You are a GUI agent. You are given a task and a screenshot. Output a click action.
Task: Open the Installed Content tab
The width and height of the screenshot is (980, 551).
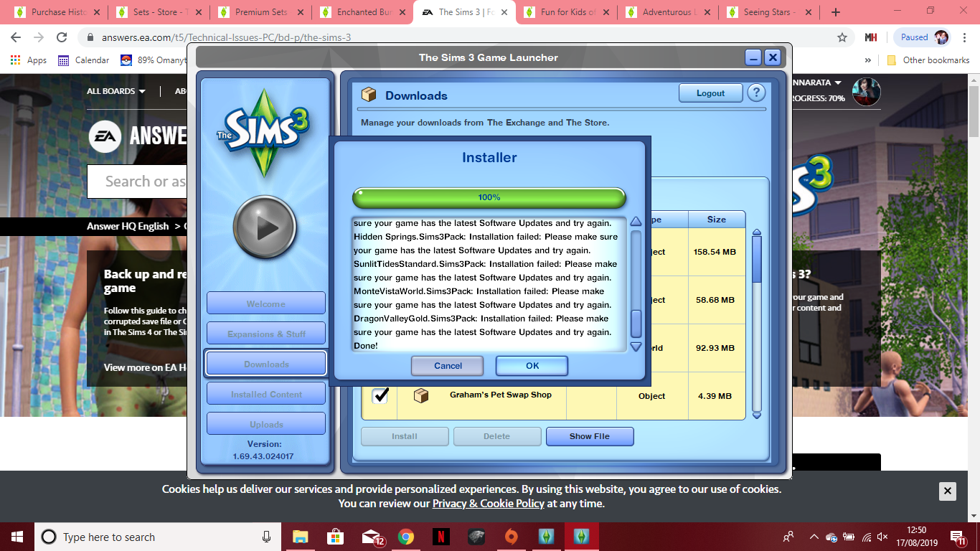(x=265, y=394)
